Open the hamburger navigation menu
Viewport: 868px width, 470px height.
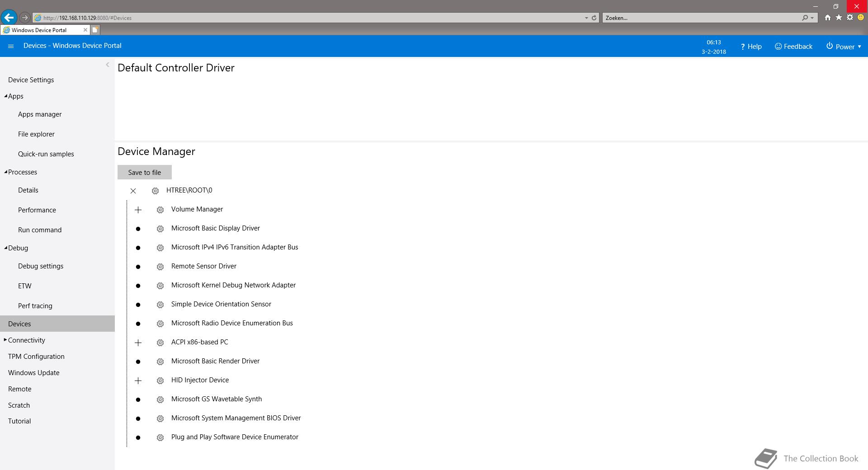tap(11, 46)
